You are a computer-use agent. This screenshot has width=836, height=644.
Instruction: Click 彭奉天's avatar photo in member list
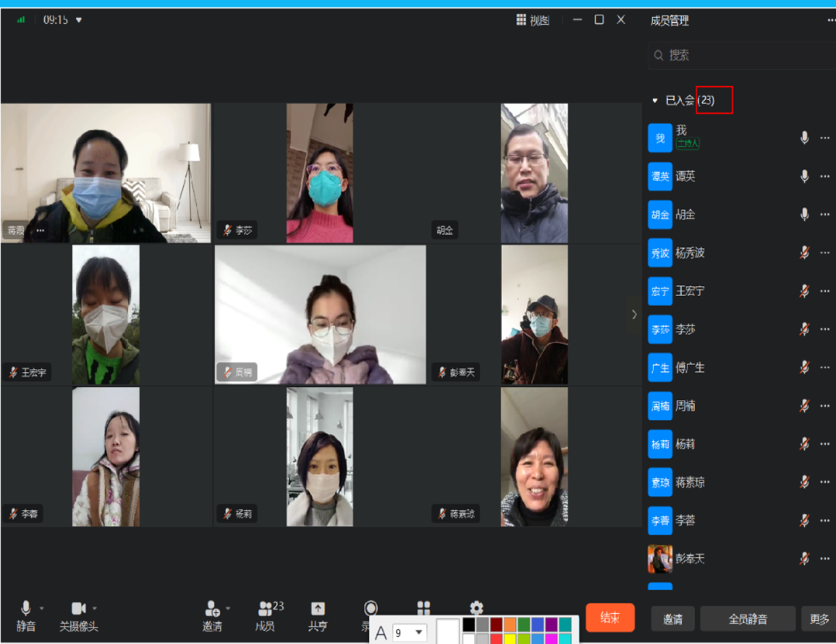pos(660,559)
